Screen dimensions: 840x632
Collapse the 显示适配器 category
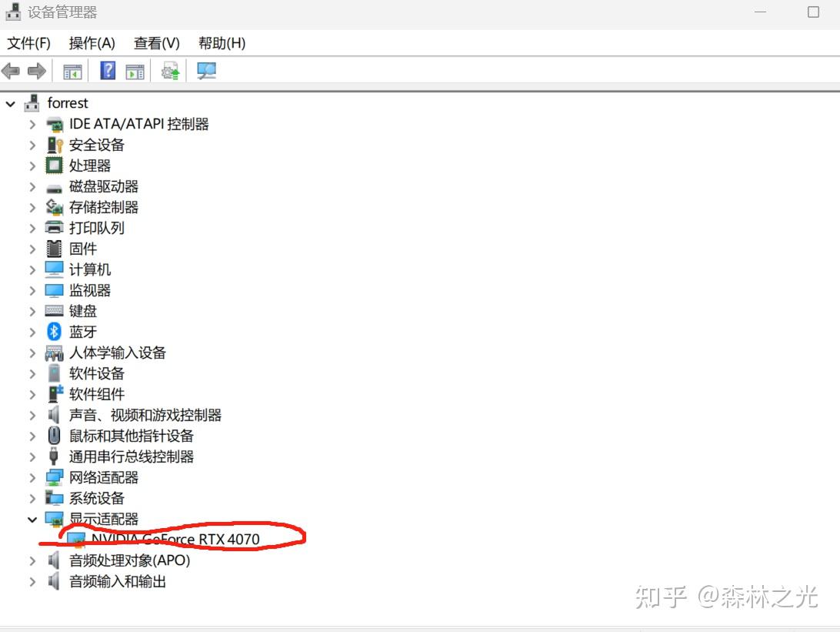pos(32,519)
